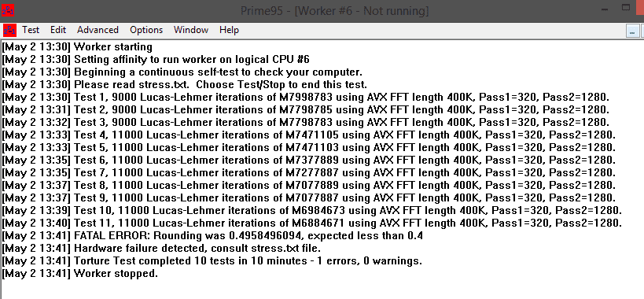Viewport: 644px width, 299px height.
Task: Click the 'Please read stress.txt' log line
Action: click(x=185, y=85)
